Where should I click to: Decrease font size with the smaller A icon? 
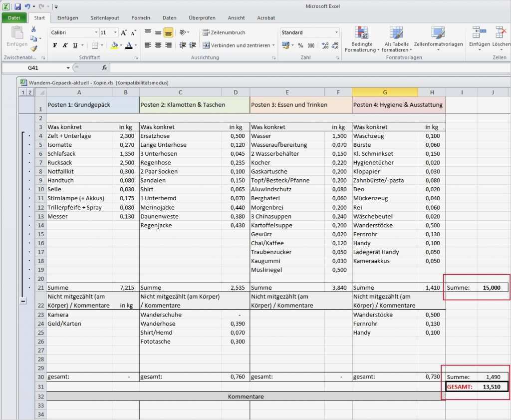(133, 32)
